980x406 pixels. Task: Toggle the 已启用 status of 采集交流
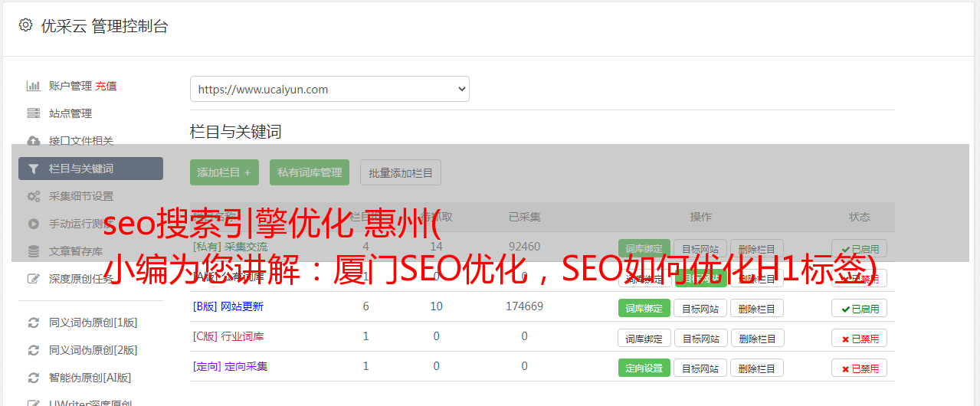pos(860,248)
